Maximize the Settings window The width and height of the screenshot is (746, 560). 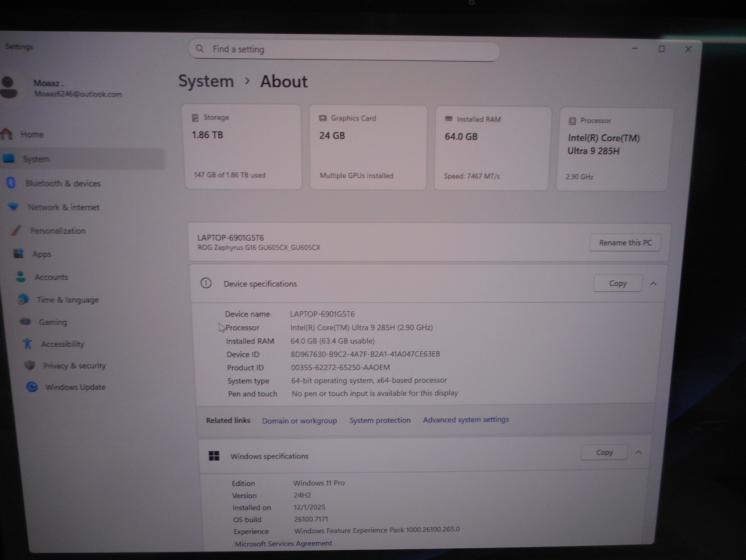point(662,49)
